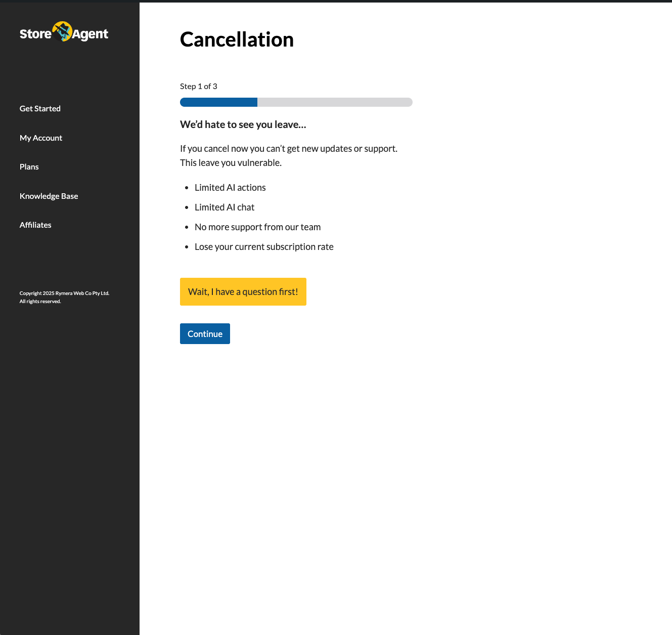
Task: Click "No more support from our team" text
Action: [258, 227]
